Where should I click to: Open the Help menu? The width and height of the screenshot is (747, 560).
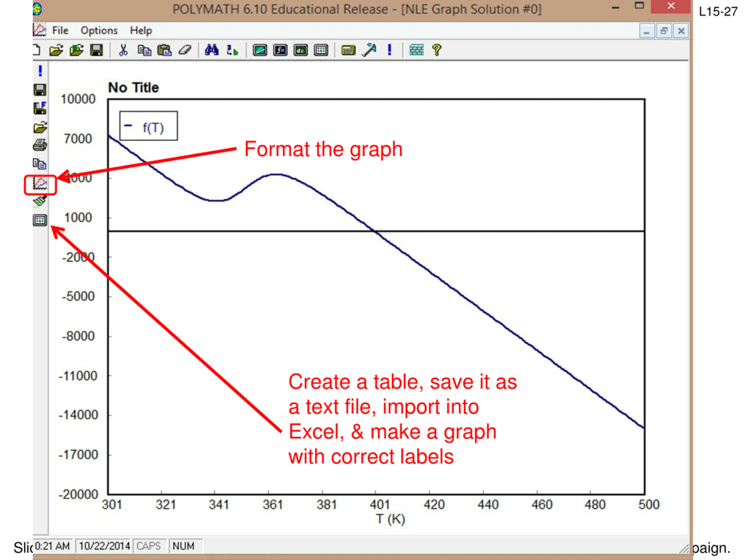coord(141,30)
